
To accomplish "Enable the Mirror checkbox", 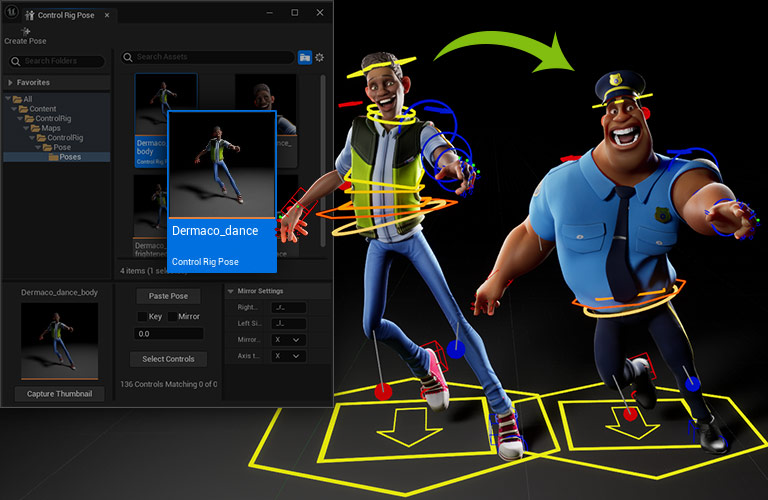I will coord(170,316).
